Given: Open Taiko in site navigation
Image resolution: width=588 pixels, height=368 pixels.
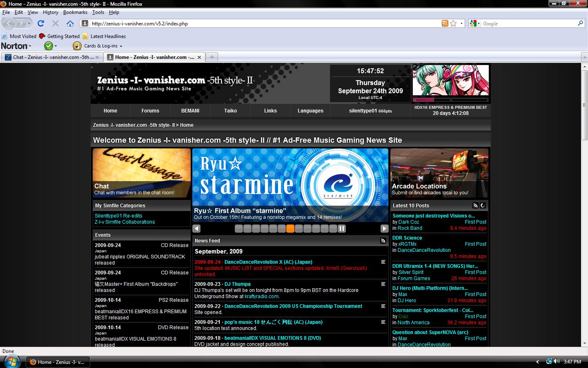Looking at the screenshot, I should click(x=230, y=111).
